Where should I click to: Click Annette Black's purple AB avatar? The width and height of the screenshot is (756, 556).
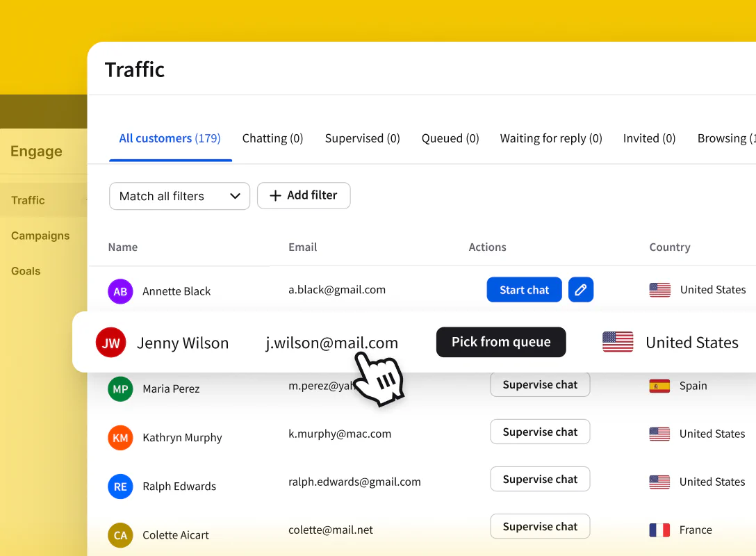[120, 290]
